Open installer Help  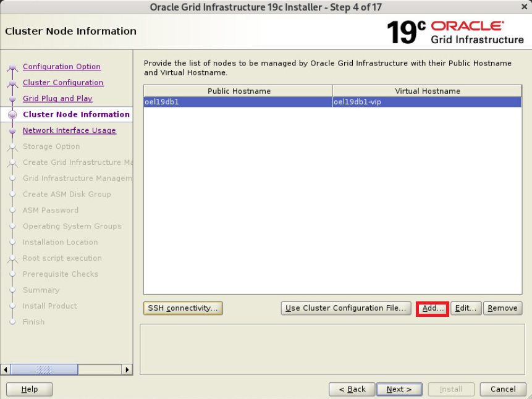point(30,389)
